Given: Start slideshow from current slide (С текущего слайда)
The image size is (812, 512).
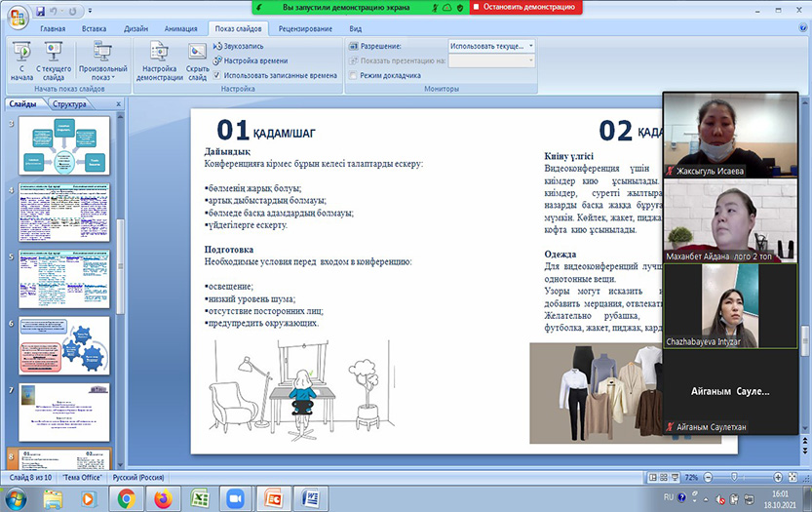Looking at the screenshot, I should [x=54, y=59].
